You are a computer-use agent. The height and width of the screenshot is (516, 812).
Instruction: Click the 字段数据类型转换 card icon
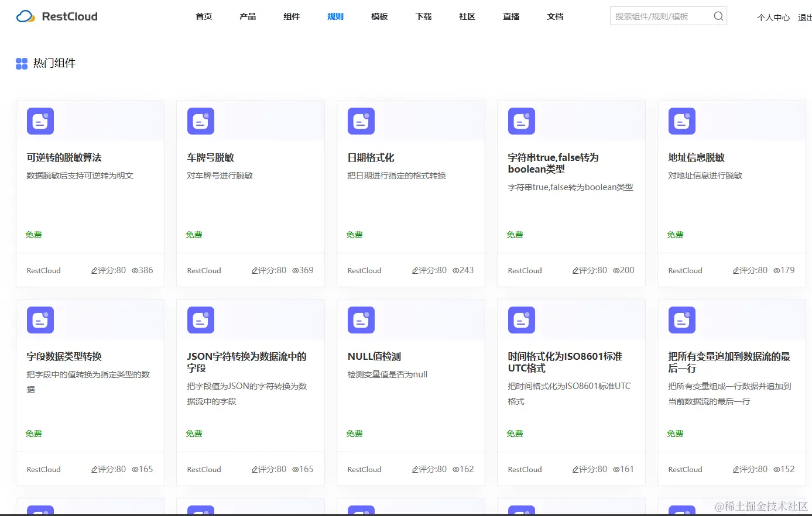pyautogui.click(x=40, y=320)
